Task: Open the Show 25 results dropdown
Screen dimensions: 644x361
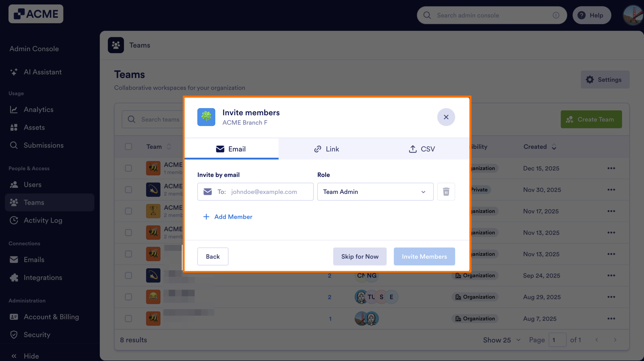Action: click(501, 340)
